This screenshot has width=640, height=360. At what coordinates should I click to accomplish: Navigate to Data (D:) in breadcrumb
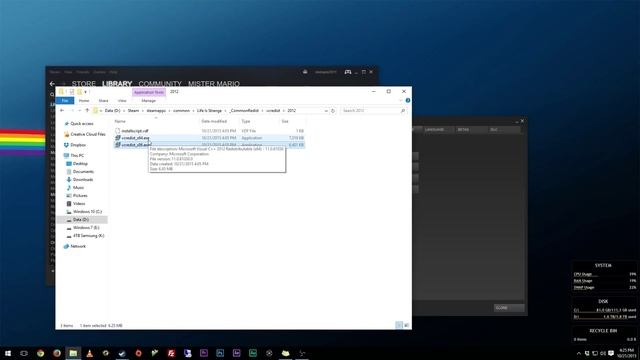click(x=112, y=111)
